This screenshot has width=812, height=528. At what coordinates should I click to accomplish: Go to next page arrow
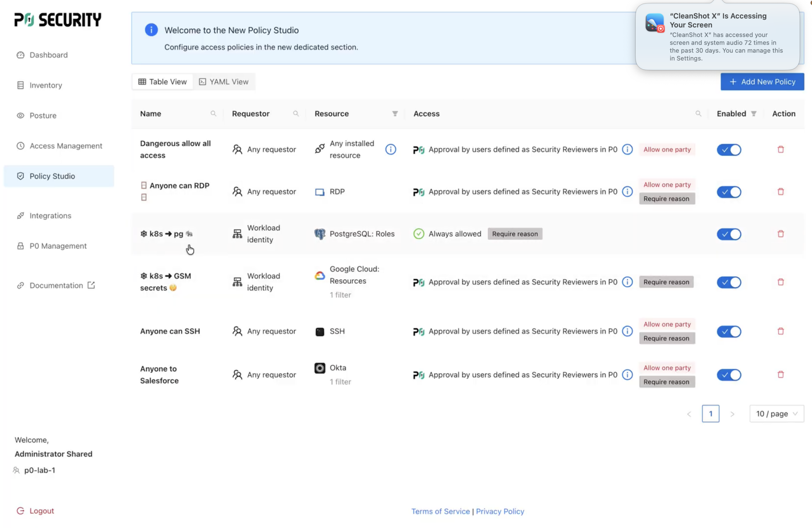click(x=732, y=414)
